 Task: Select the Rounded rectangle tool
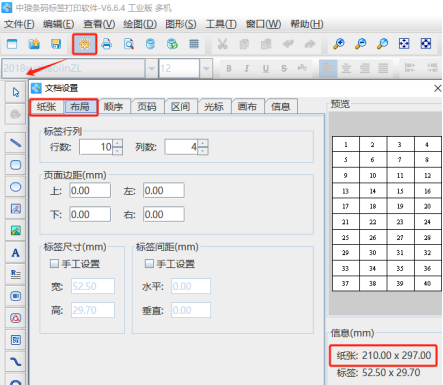[16, 165]
